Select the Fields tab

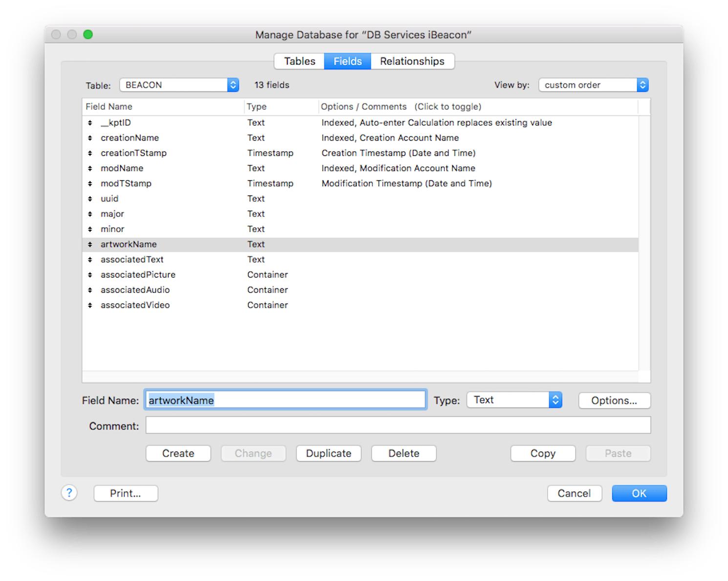[347, 61]
